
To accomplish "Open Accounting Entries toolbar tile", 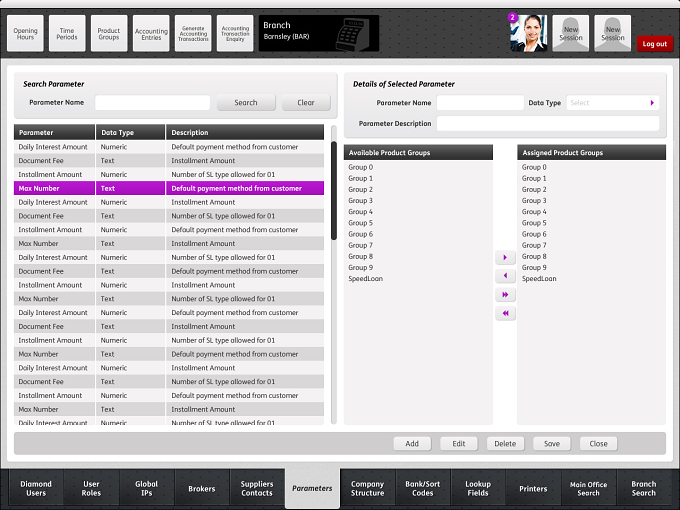I will coord(151,33).
